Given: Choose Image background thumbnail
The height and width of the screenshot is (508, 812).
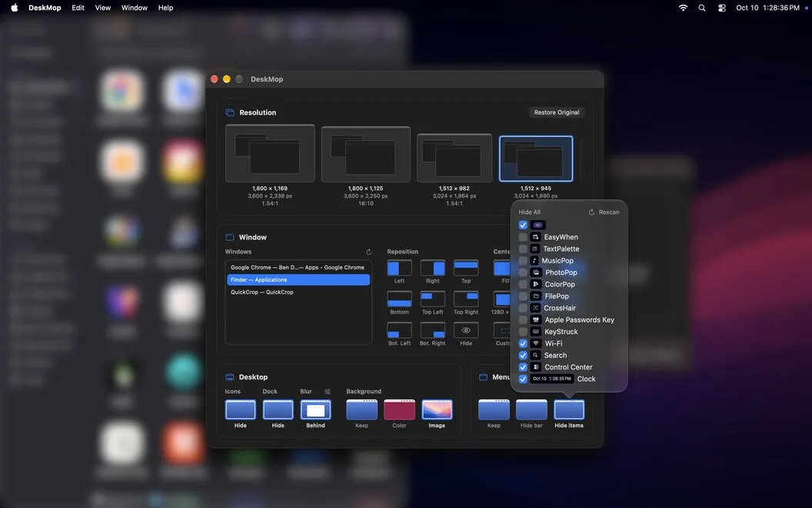Looking at the screenshot, I should click(437, 409).
